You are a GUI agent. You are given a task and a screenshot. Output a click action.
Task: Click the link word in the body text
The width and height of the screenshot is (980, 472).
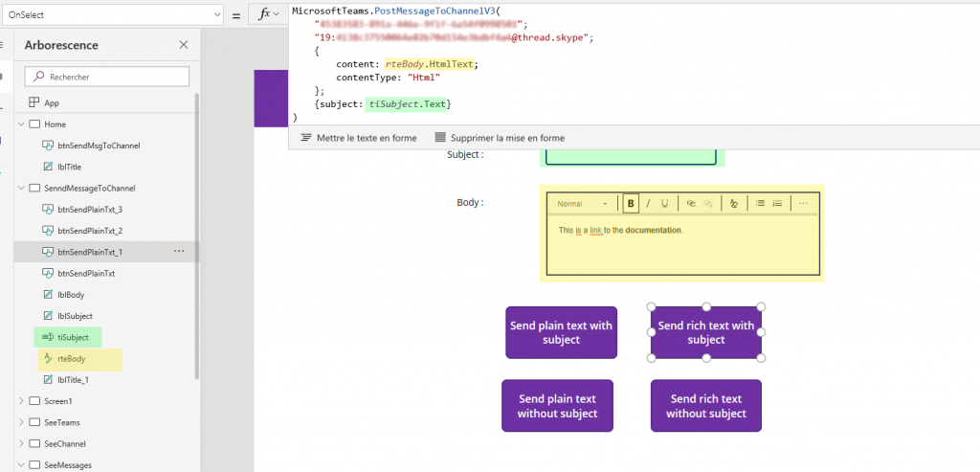click(x=595, y=230)
